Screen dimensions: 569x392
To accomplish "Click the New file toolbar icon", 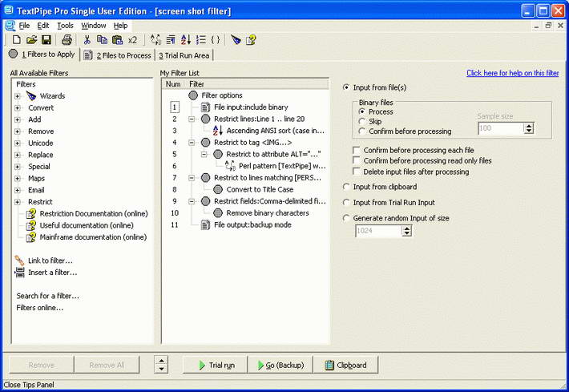I will point(16,39).
